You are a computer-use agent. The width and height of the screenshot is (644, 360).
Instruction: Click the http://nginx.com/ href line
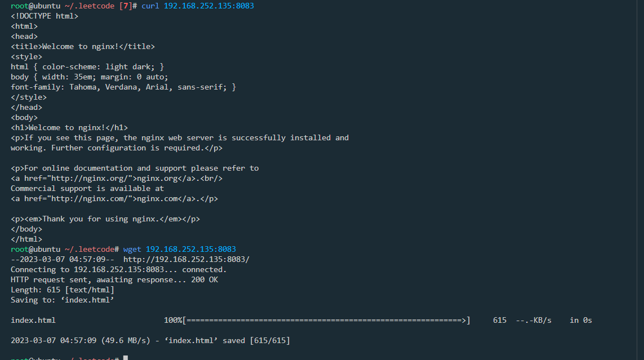click(114, 199)
